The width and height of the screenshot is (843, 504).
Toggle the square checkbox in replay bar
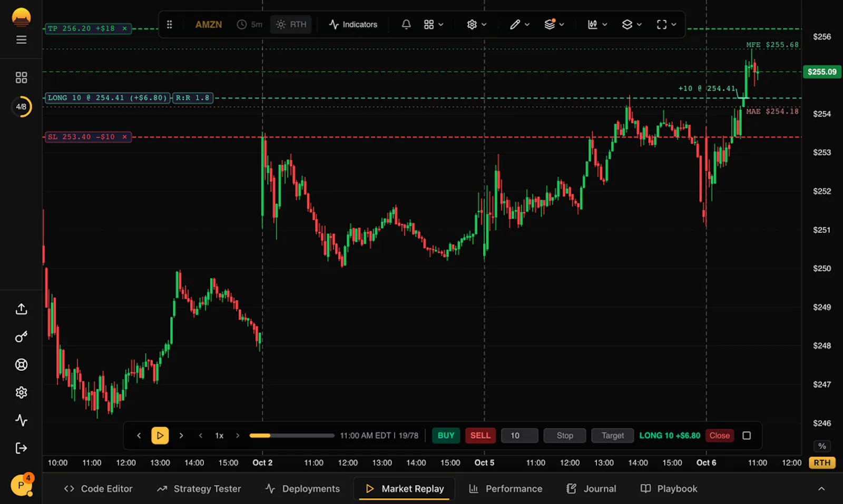pyautogui.click(x=747, y=436)
